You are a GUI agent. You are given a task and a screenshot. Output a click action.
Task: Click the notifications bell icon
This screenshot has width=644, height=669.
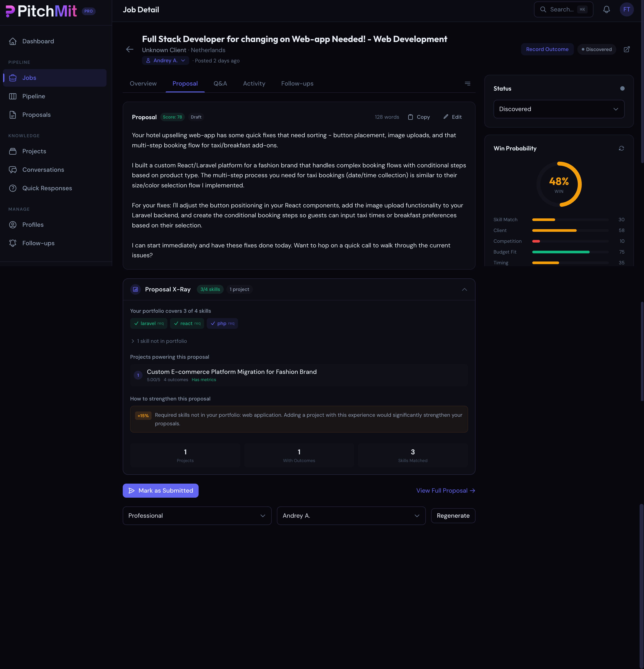pyautogui.click(x=606, y=9)
